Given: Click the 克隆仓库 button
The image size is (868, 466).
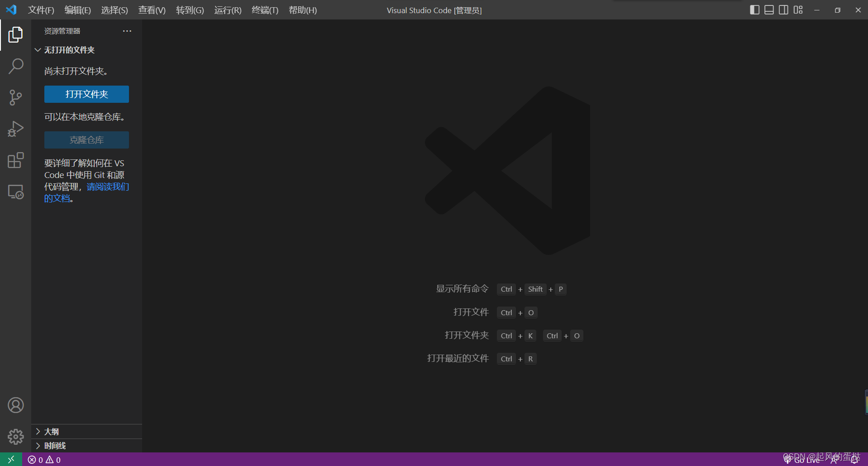Looking at the screenshot, I should pyautogui.click(x=86, y=140).
